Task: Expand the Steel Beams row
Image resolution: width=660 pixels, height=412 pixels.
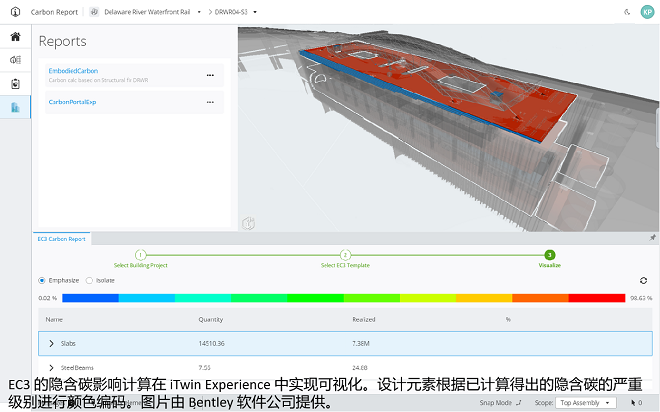Action: click(51, 368)
